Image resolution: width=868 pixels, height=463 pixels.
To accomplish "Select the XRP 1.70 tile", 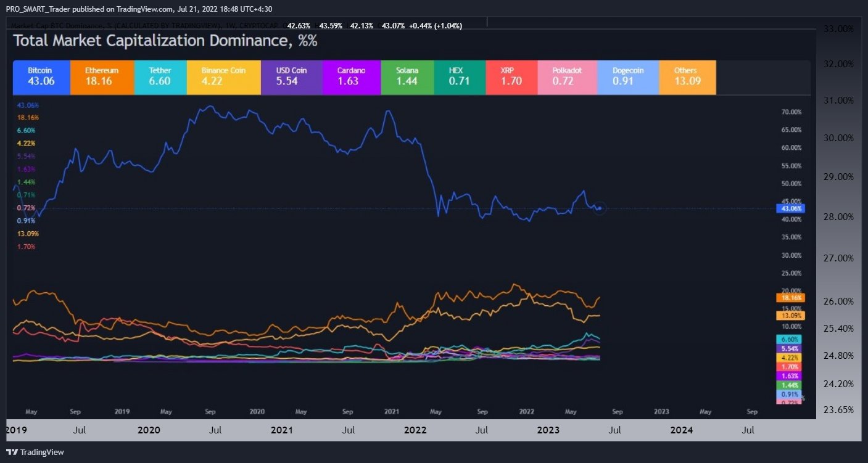I will coord(512,77).
